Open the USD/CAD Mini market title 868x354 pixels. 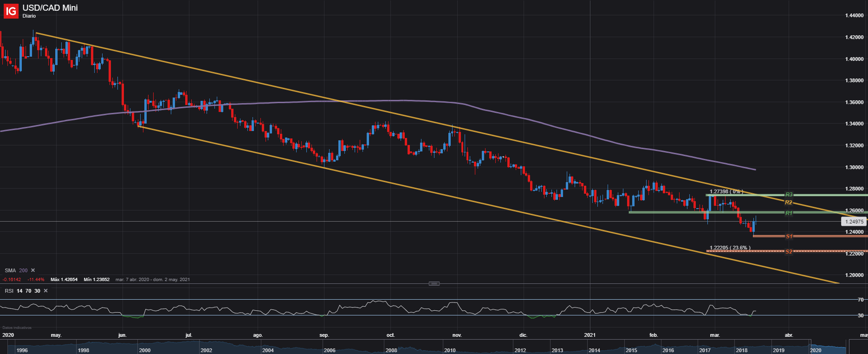coord(50,8)
